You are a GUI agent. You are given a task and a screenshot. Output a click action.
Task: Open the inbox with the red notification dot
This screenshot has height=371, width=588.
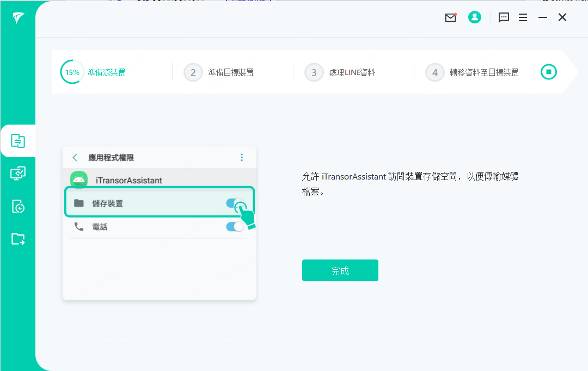tap(450, 17)
